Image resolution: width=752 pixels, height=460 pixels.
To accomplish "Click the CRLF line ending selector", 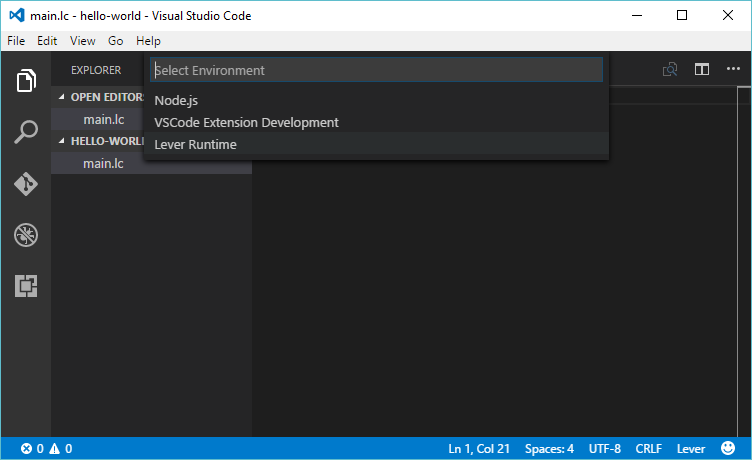I will (x=649, y=449).
